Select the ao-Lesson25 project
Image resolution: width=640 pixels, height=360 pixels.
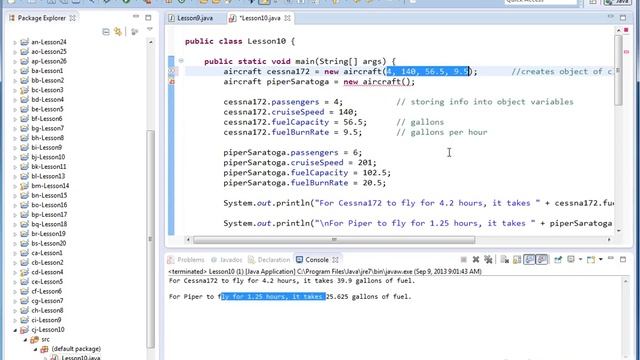pos(49,51)
